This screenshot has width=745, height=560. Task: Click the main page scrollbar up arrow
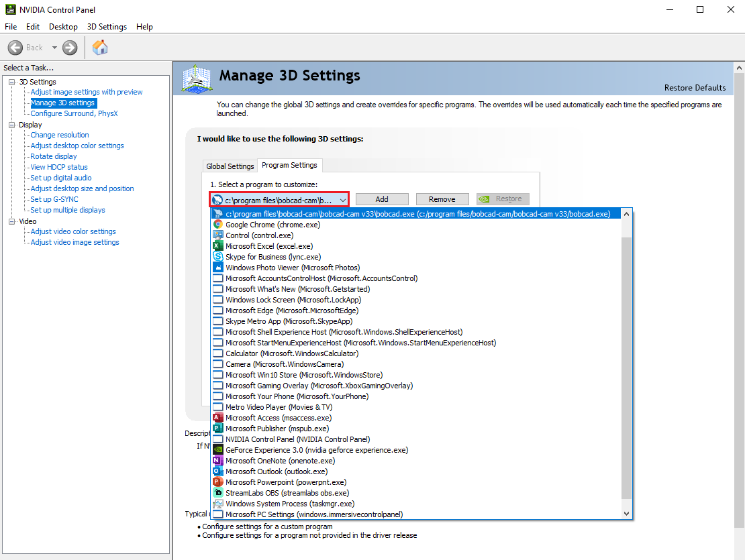(x=740, y=68)
